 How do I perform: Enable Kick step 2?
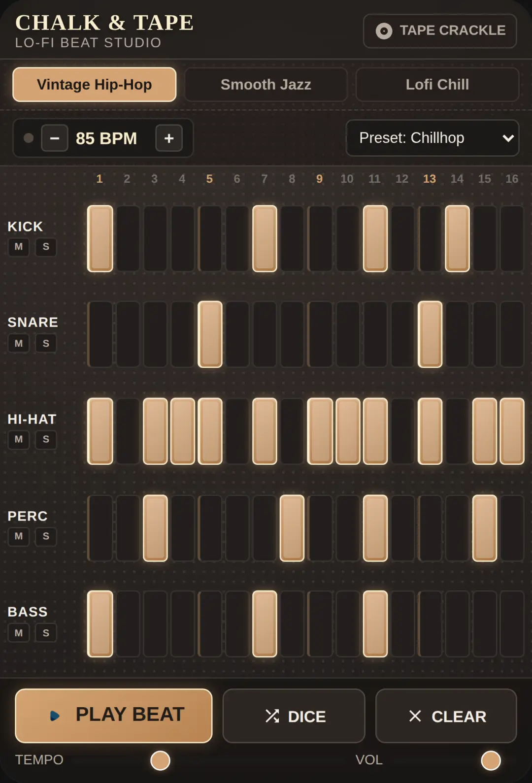tap(128, 239)
